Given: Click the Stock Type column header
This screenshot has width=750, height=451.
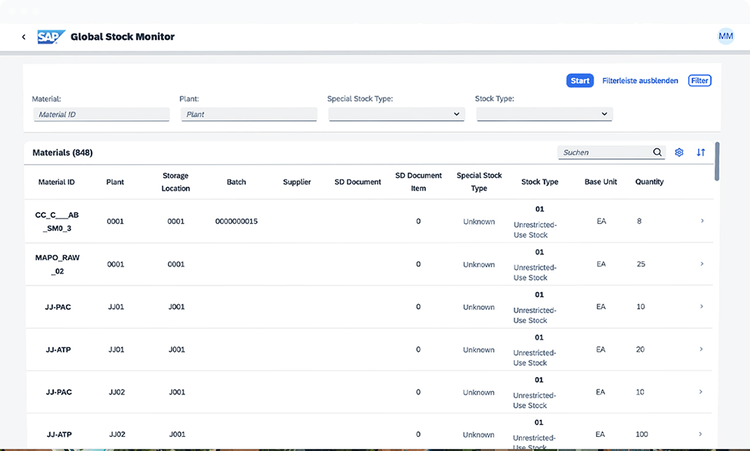Looking at the screenshot, I should pyautogui.click(x=540, y=182).
